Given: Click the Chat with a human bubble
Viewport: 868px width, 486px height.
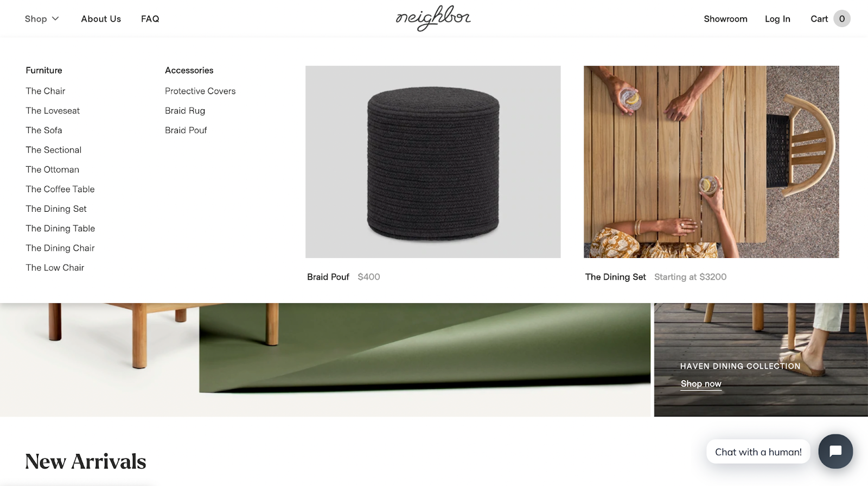Looking at the screenshot, I should 758,452.
